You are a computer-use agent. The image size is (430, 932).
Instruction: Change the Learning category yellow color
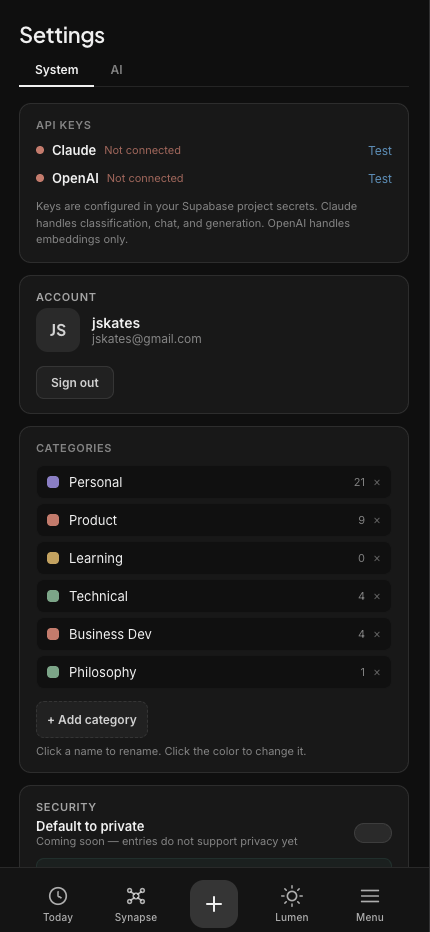click(x=53, y=558)
